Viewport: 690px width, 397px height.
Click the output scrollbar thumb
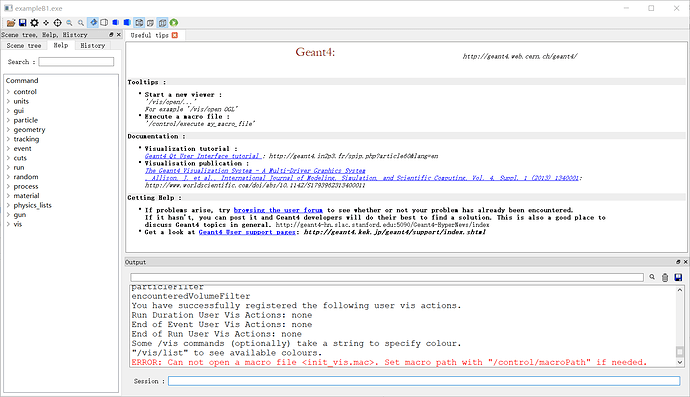click(x=680, y=352)
